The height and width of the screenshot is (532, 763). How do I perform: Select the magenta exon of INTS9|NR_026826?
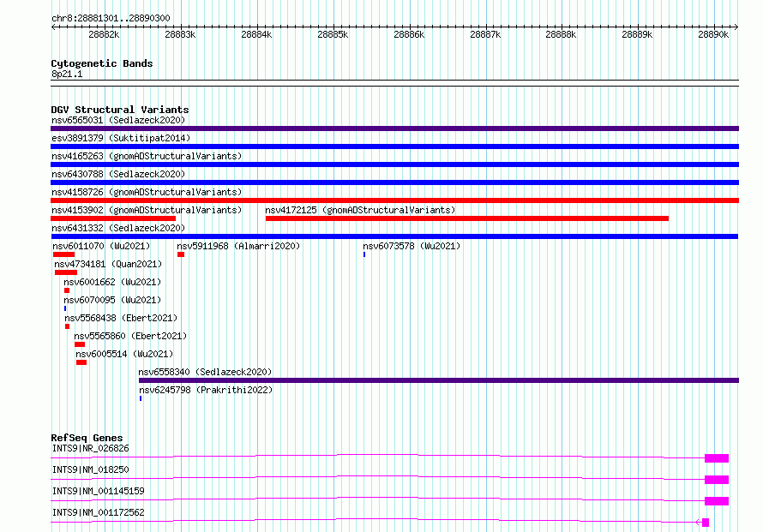pos(717,458)
